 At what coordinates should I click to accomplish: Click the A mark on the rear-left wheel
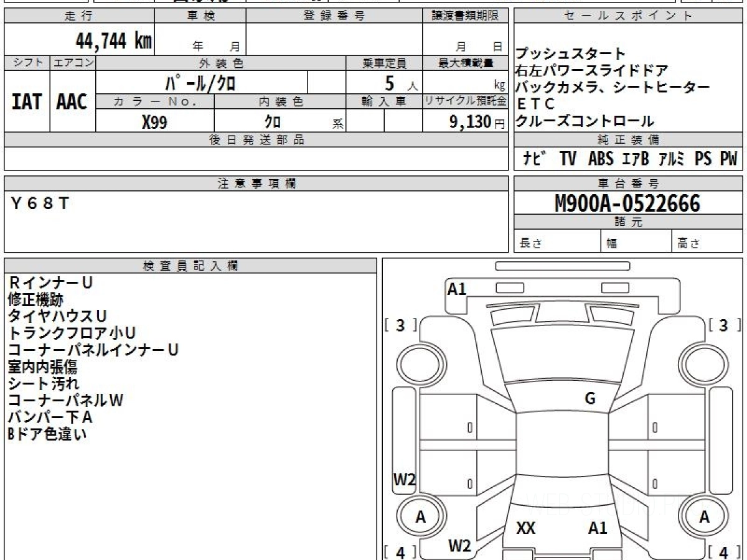[x=421, y=517]
